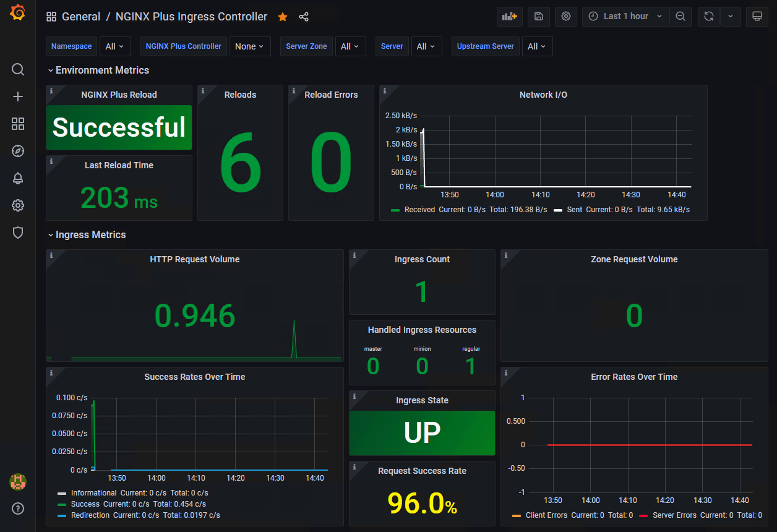The image size is (777, 532).
Task: Open the Grafana home logo
Action: pyautogui.click(x=18, y=13)
